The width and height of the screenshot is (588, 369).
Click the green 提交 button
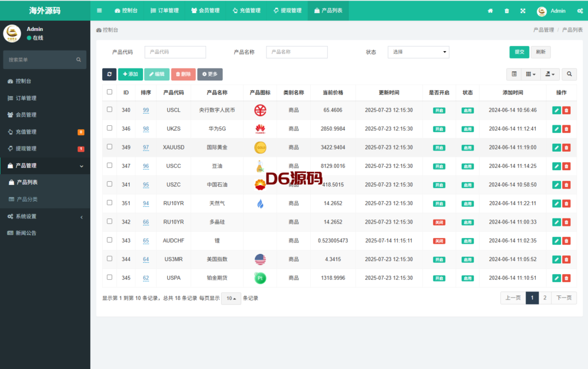519,52
